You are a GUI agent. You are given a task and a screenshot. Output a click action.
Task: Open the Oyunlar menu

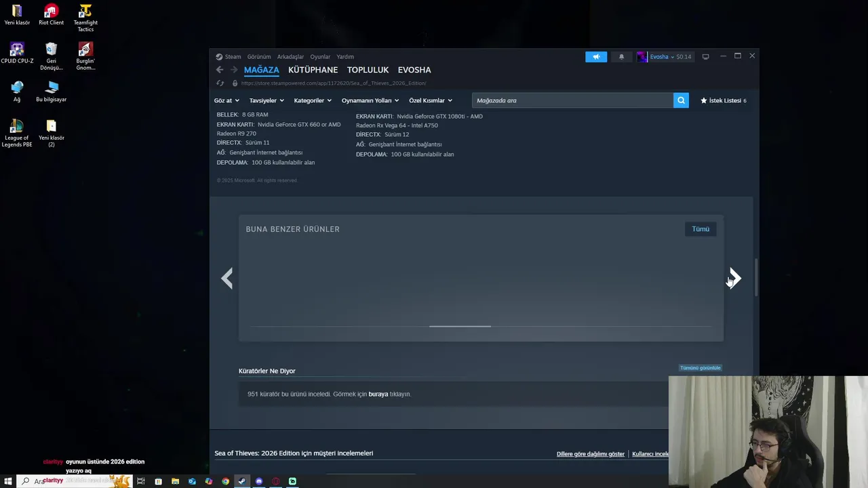(320, 57)
